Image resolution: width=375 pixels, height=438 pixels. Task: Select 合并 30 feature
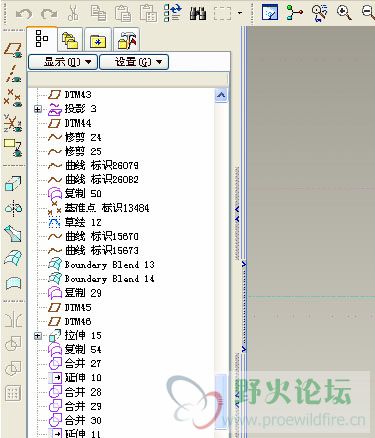click(83, 421)
